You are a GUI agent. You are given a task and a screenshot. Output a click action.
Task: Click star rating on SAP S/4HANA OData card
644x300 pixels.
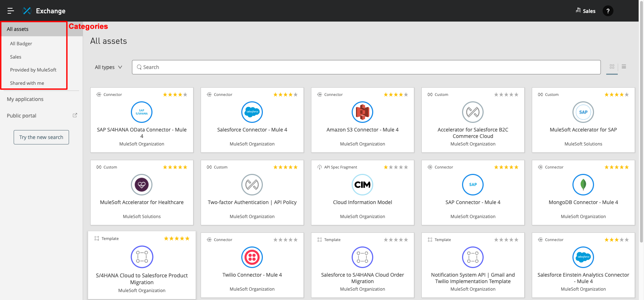coord(175,95)
